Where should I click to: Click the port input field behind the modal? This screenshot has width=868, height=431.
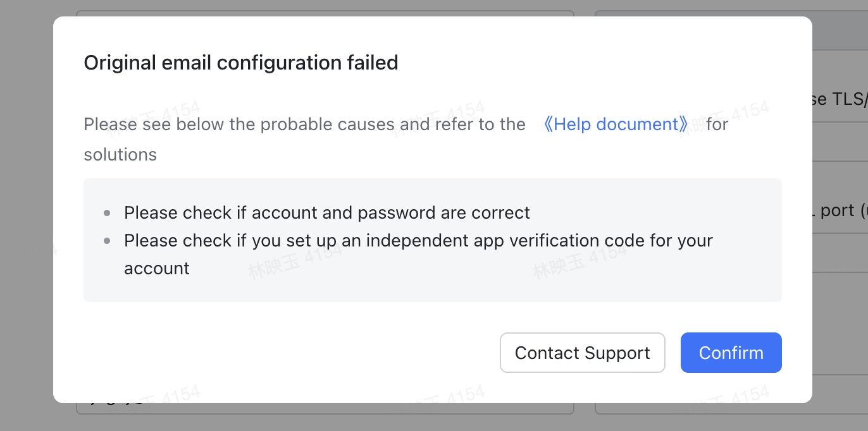[841, 210]
